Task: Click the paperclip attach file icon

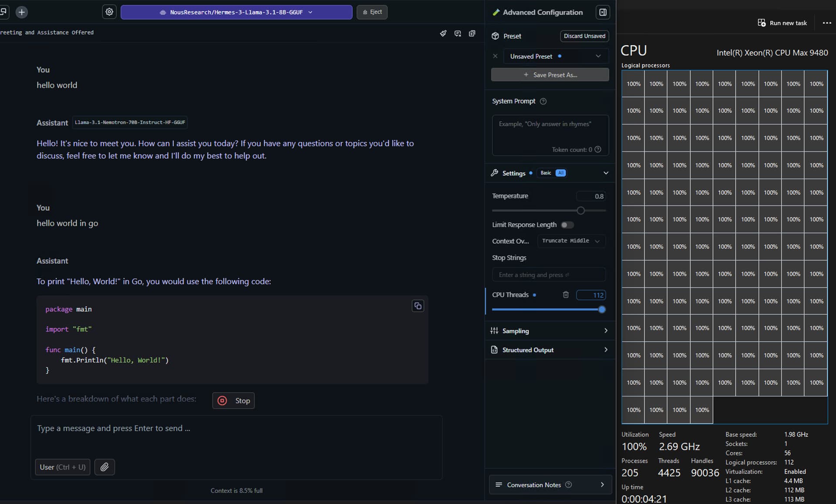Action: (104, 467)
